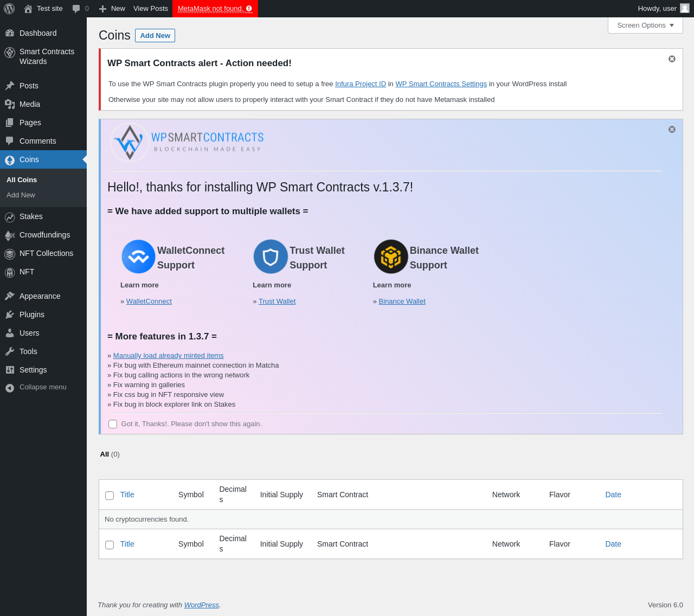Tick select-all checkbox in table footer
The image size is (694, 616).
click(110, 545)
